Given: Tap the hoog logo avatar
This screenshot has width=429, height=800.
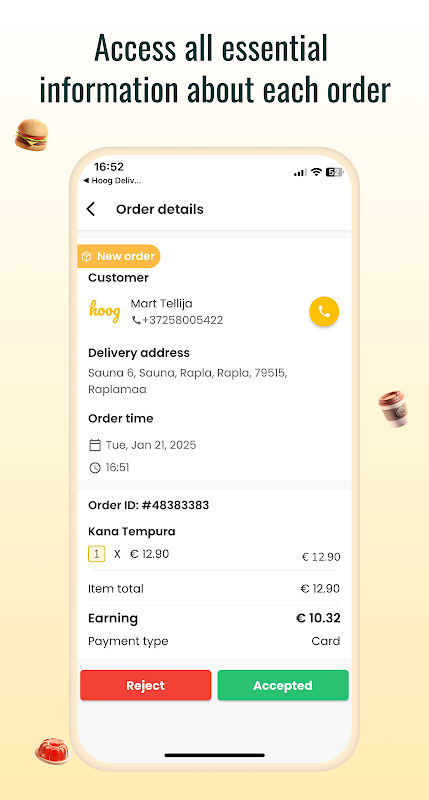Looking at the screenshot, I should (105, 311).
